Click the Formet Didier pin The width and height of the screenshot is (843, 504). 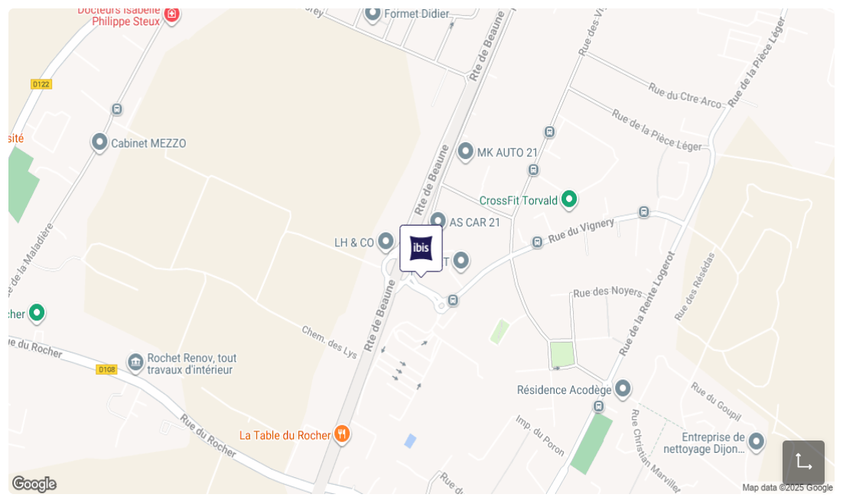(372, 14)
